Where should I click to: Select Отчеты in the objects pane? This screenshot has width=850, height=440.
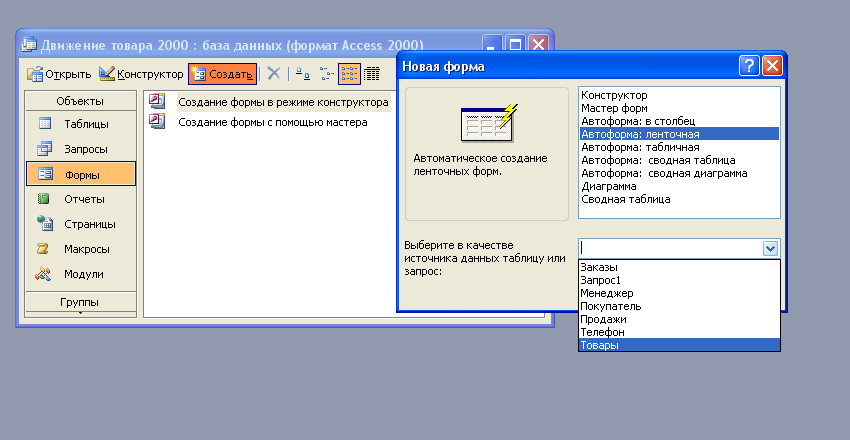(81, 199)
